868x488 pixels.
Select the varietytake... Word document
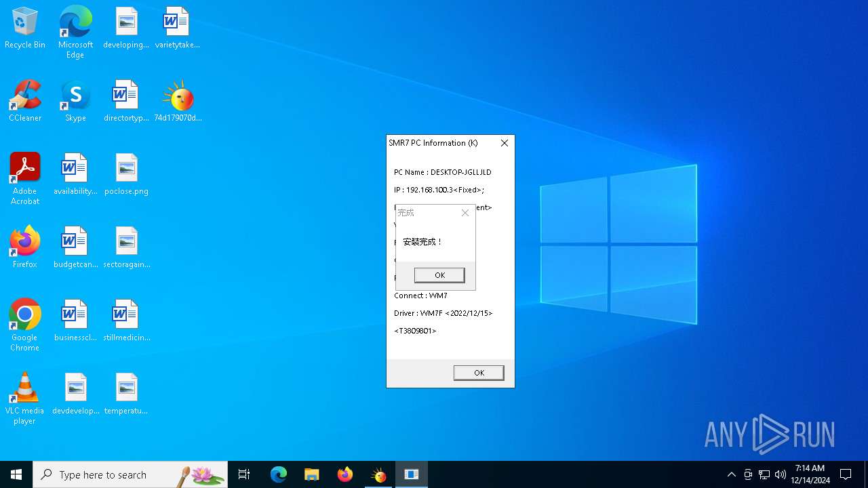tap(177, 28)
